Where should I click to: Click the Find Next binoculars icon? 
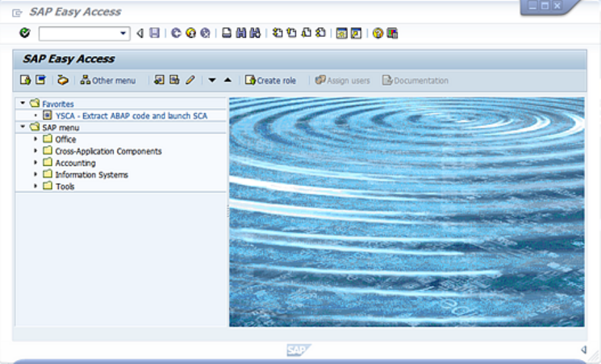point(256,33)
